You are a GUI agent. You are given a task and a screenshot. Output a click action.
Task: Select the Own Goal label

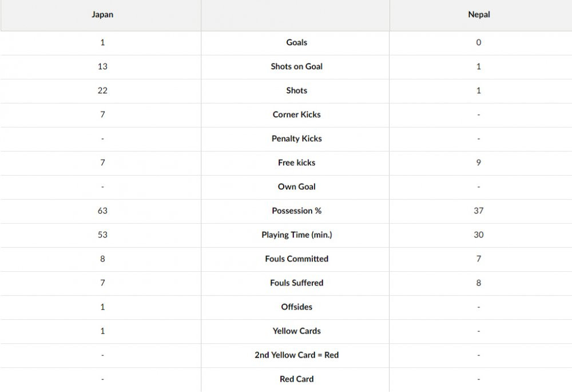pos(296,187)
